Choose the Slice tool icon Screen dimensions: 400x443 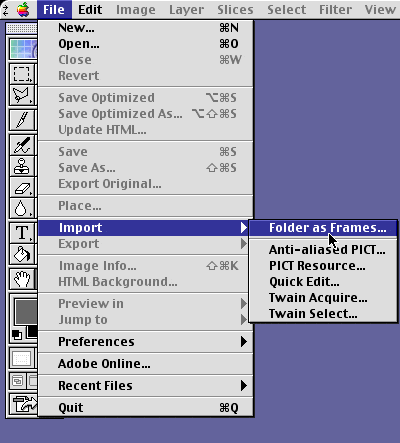(22, 120)
